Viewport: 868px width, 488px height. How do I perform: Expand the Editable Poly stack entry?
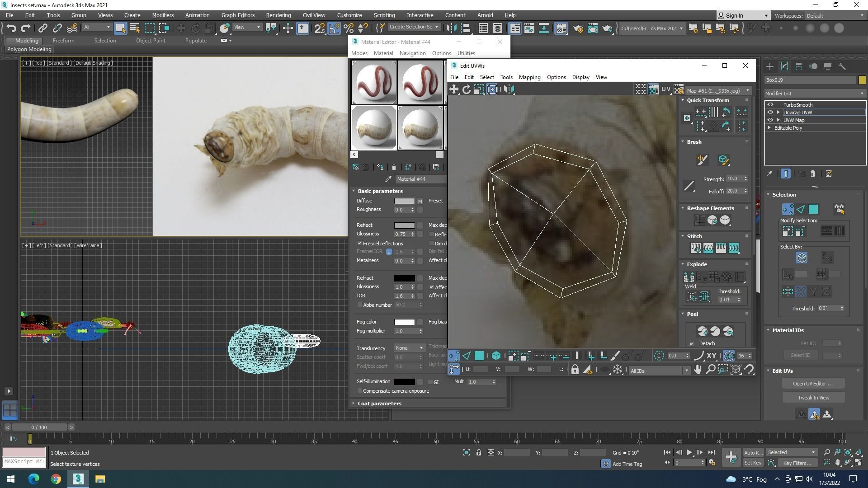[769, 128]
